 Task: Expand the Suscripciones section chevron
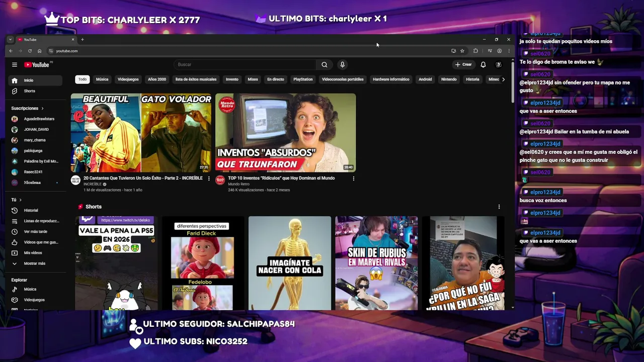42,108
